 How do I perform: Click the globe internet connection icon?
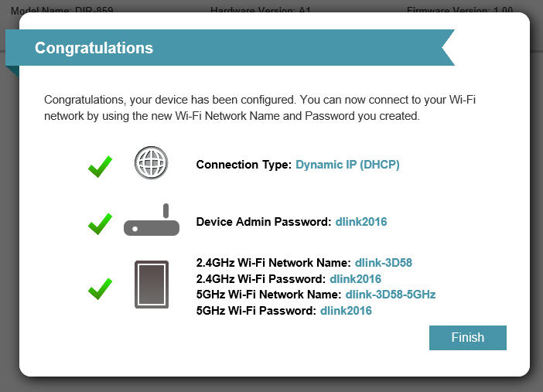click(151, 164)
